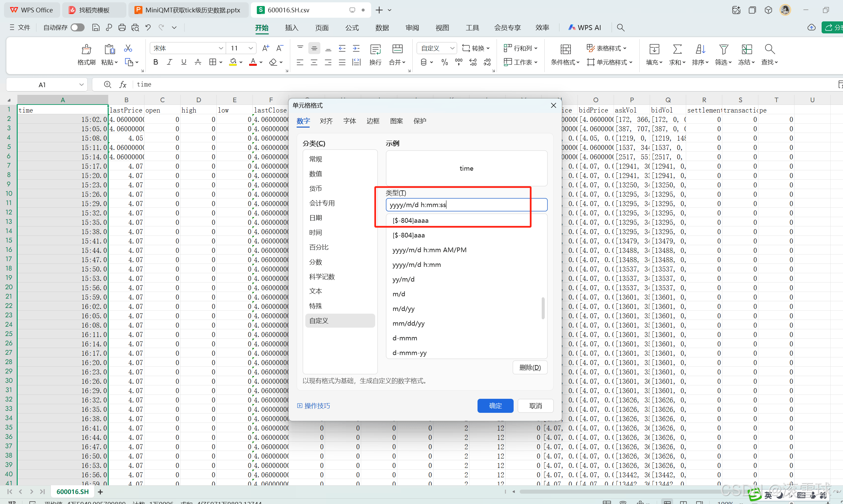The width and height of the screenshot is (843, 504).
Task: Click the font color red A swatch
Action: tap(253, 62)
